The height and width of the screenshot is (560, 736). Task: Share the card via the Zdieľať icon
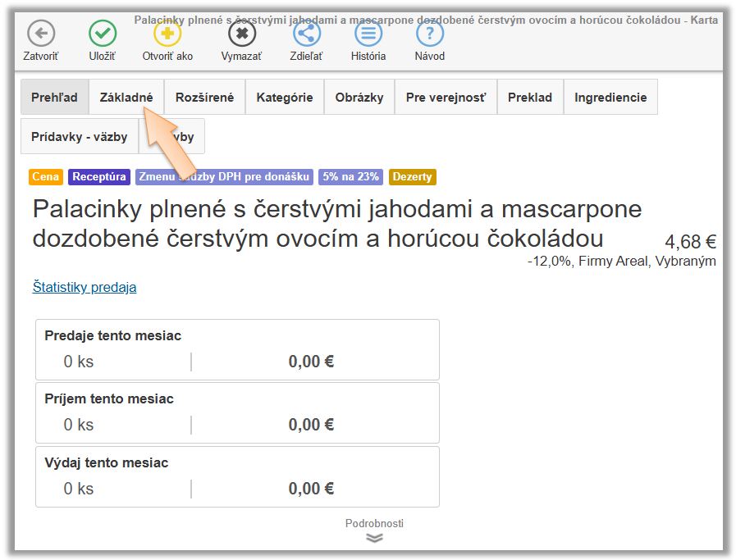click(306, 34)
